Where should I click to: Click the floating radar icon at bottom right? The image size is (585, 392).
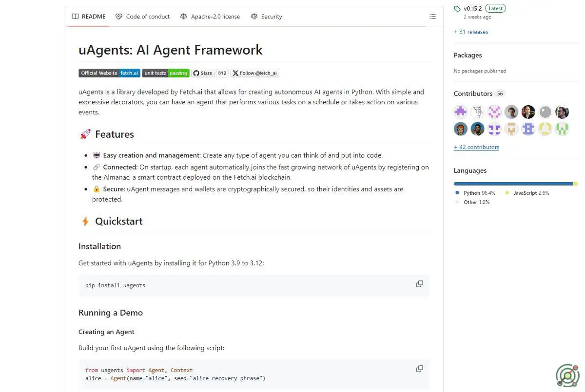(x=567, y=375)
